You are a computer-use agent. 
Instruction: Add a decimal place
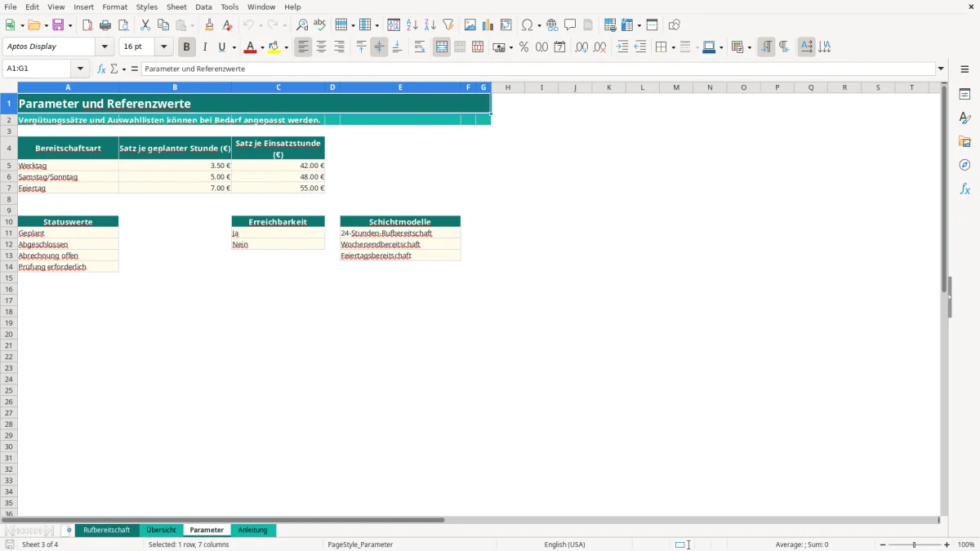[x=582, y=47]
